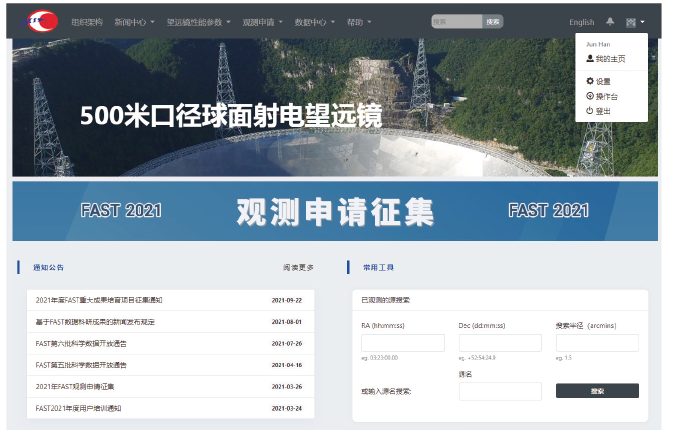Open the notice dated 2021-08-01
Screen dimensions: 673x437
click(x=170, y=322)
